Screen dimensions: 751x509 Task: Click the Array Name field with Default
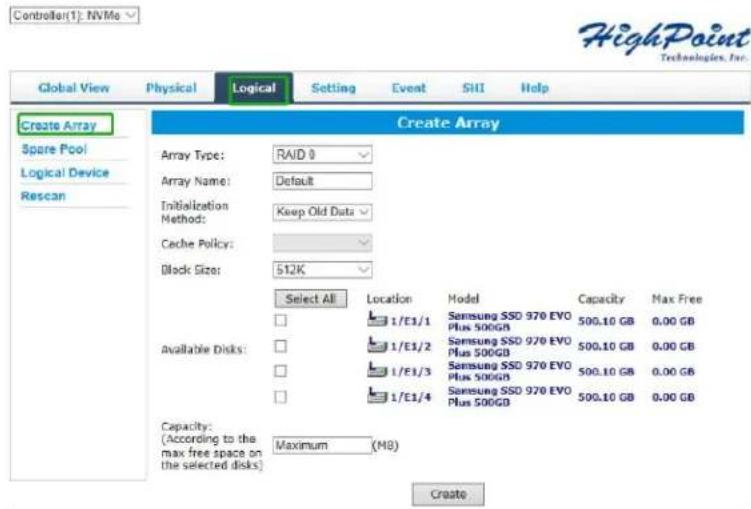pos(322,181)
